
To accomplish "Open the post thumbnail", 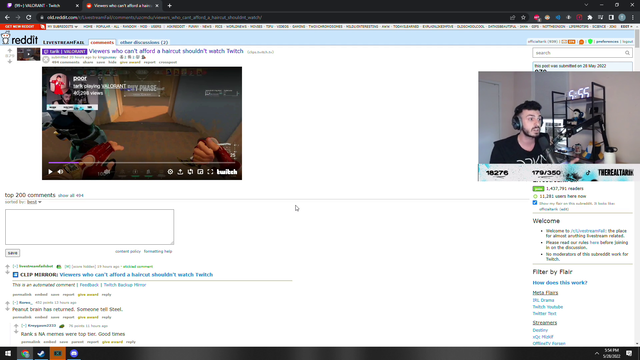I will [29, 54].
